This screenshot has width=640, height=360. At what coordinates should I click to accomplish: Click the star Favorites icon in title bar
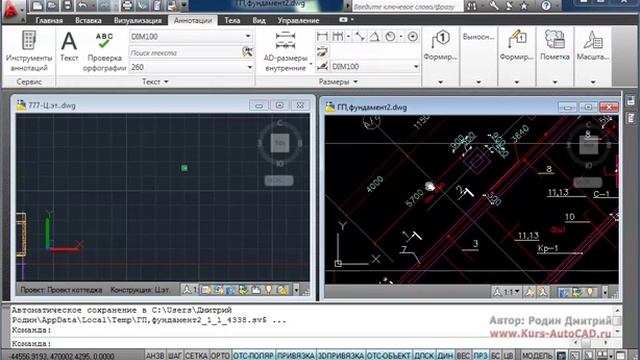tap(524, 6)
